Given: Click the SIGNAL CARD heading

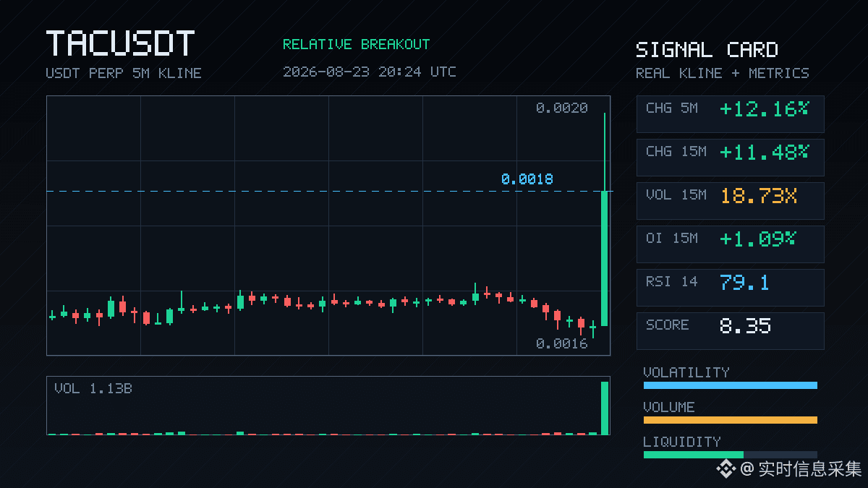Looking at the screenshot, I should [707, 50].
